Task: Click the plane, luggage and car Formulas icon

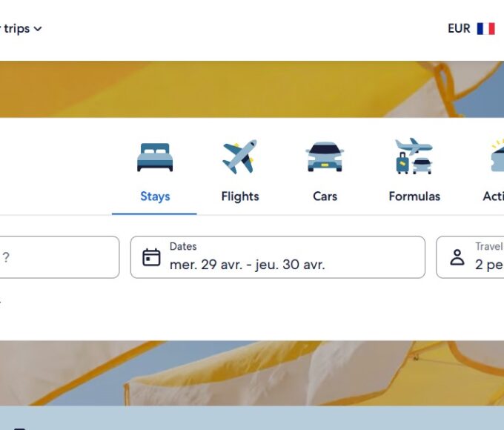Action: click(x=414, y=156)
